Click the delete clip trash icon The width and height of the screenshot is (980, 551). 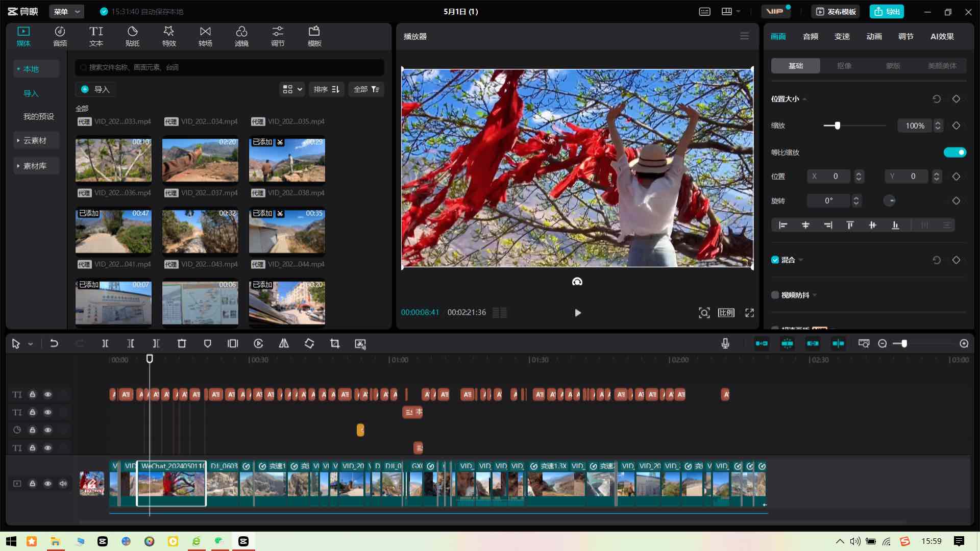[182, 344]
